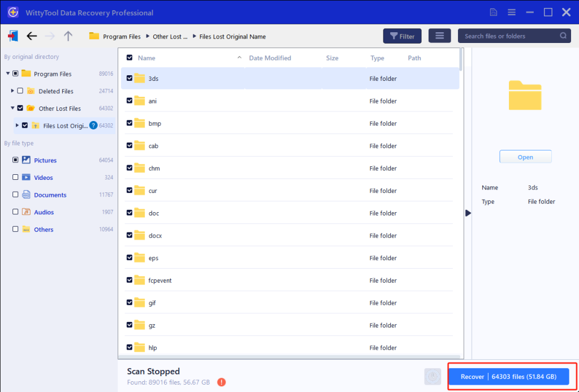Click the red scan warning icon
Screen dimensions: 579x392
(x=222, y=382)
